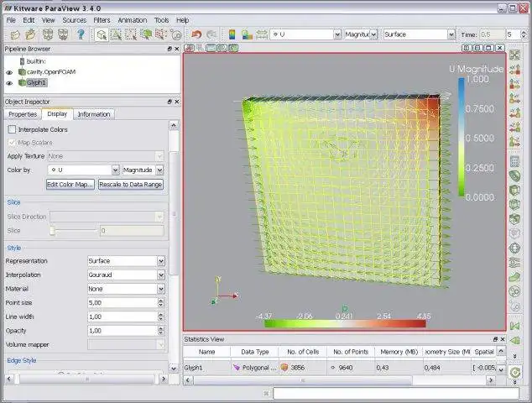Open the Magnitude dropdown in Display tab
532x403 pixels.
click(x=143, y=170)
